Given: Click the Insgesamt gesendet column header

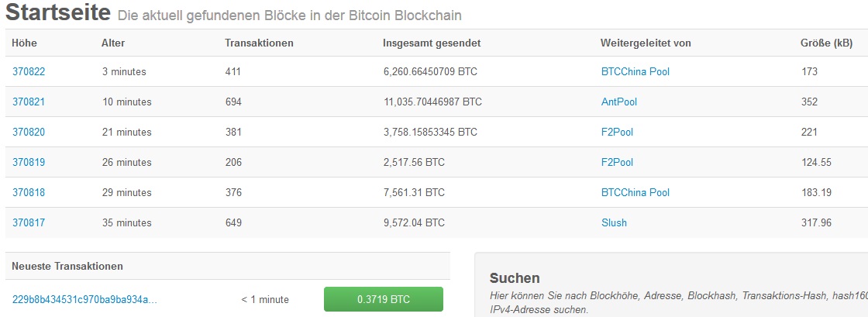Looking at the screenshot, I should point(432,43).
